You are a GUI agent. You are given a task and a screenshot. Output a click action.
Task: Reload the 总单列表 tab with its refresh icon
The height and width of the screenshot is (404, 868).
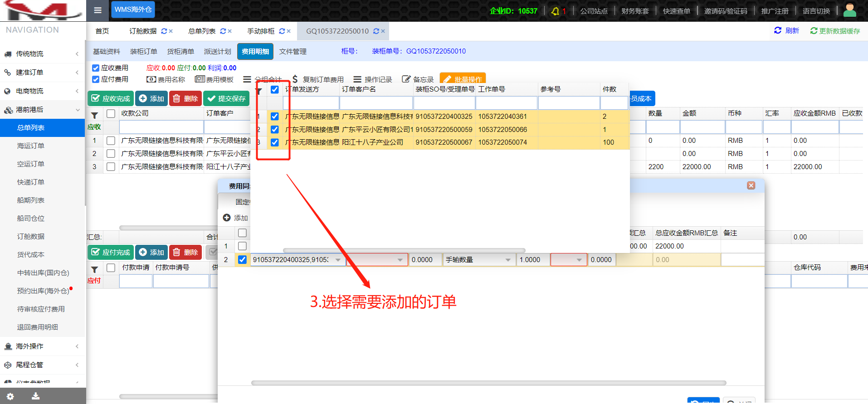(223, 31)
